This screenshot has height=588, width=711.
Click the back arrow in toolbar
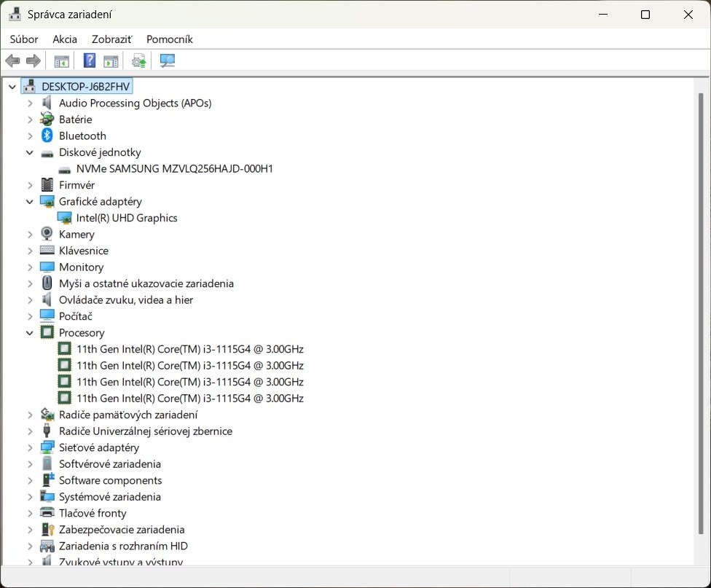12,60
